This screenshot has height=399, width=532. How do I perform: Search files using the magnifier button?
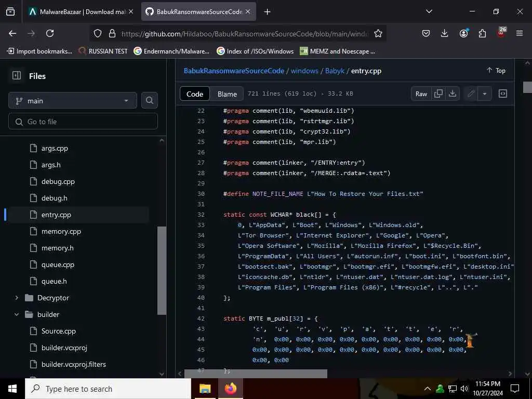[x=150, y=100]
